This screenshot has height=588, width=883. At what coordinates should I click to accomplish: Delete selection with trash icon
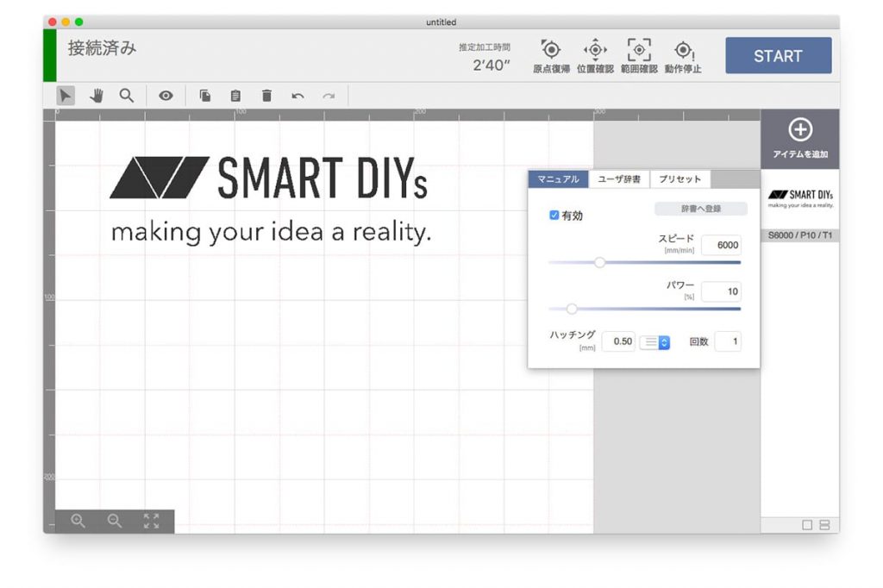click(266, 96)
